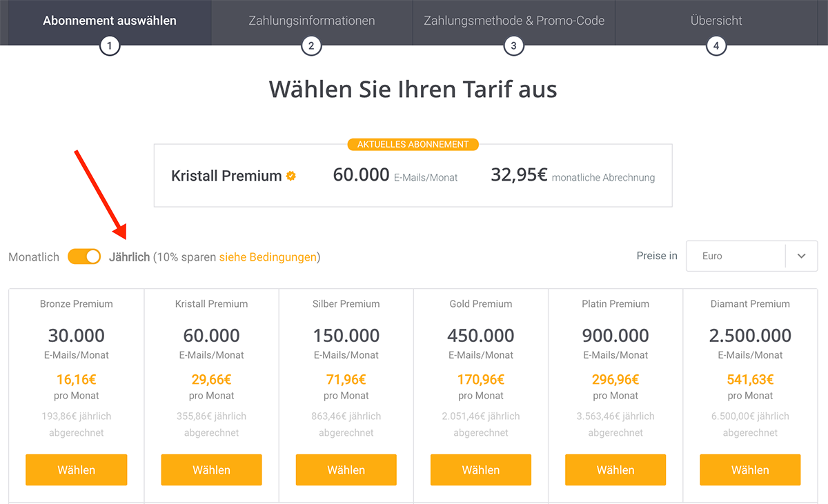Select the Monatlich billing label
The width and height of the screenshot is (828, 504).
(x=34, y=257)
